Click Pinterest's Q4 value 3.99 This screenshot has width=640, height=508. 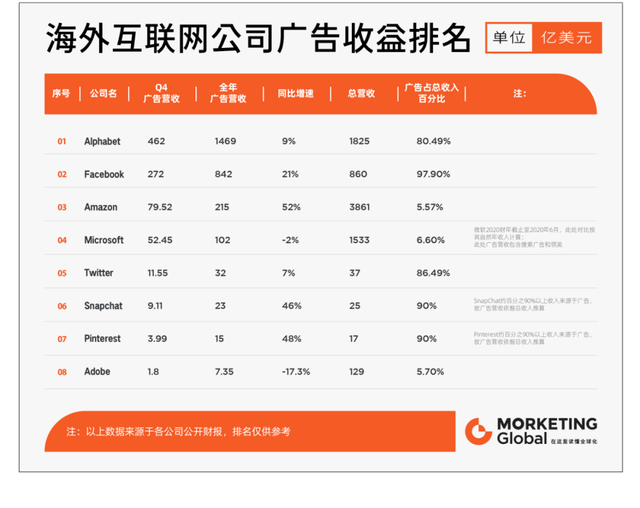pos(157,339)
